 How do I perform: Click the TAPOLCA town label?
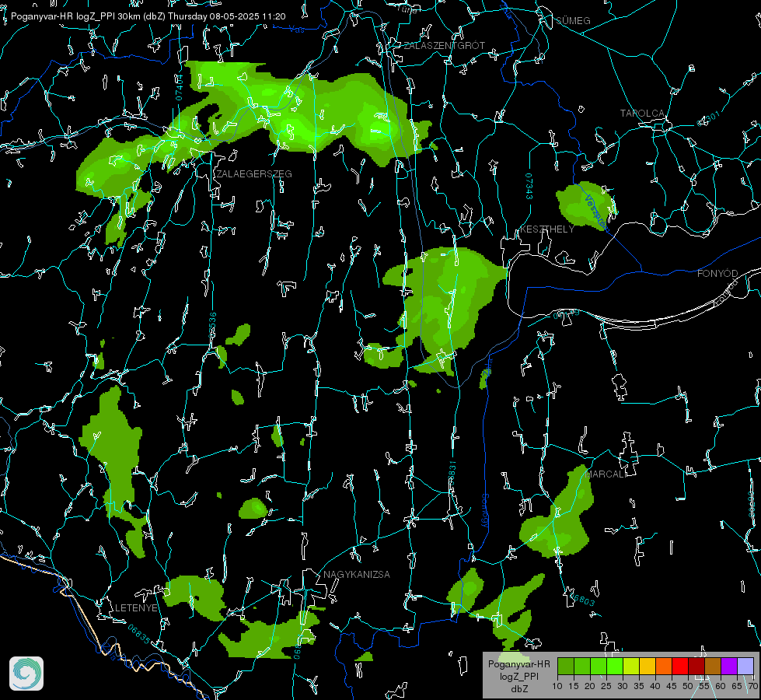pyautogui.click(x=642, y=113)
